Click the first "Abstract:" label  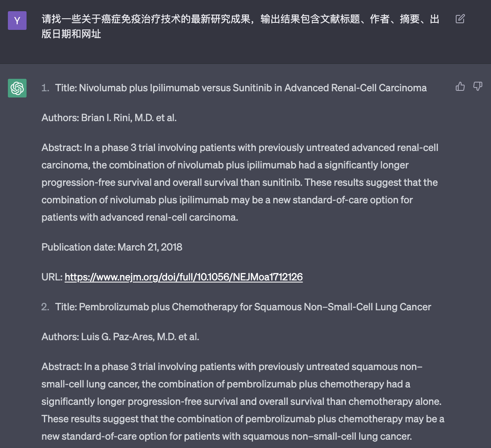[61, 148]
